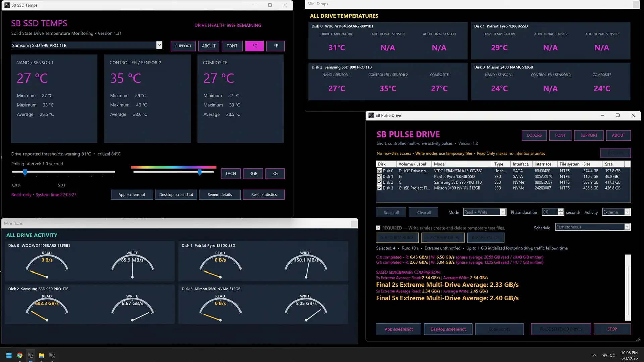Image resolution: width=644 pixels, height=362 pixels.
Task: Click the rainbow color hue slider handle
Action: 200,172
